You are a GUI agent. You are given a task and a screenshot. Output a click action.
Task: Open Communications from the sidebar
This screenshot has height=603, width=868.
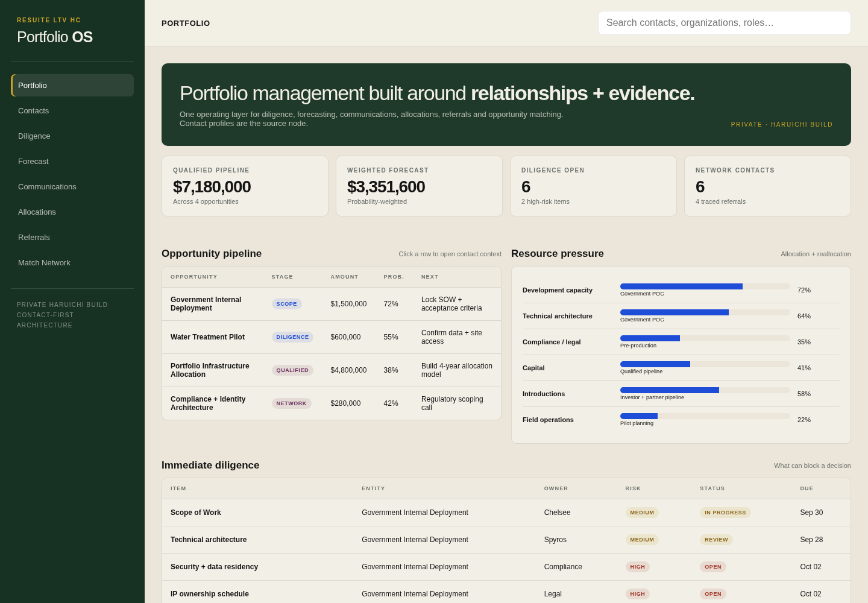pyautogui.click(x=72, y=187)
